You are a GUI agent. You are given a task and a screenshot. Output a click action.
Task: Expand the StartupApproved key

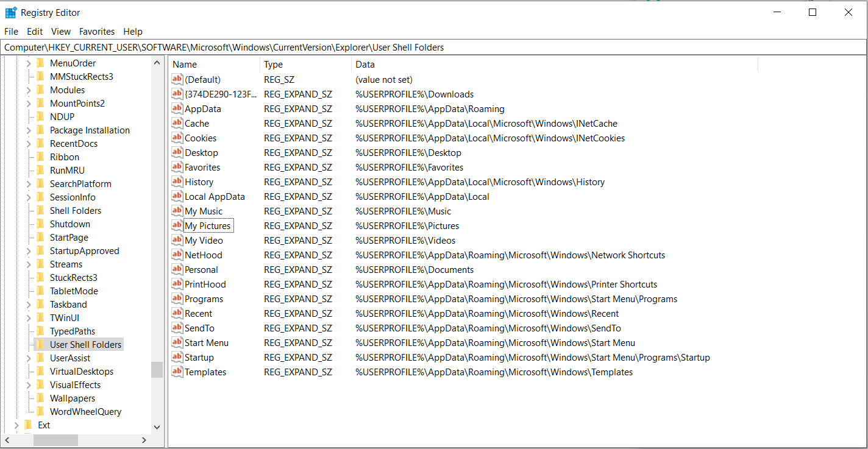click(29, 250)
